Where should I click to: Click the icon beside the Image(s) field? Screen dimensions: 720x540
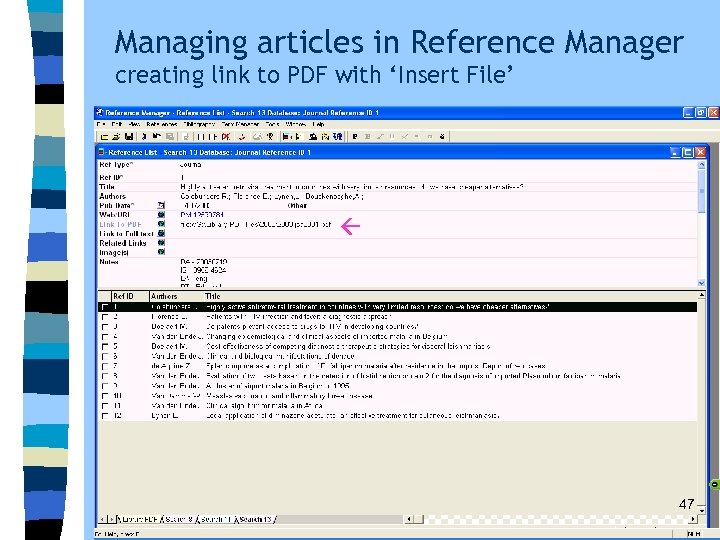(161, 252)
